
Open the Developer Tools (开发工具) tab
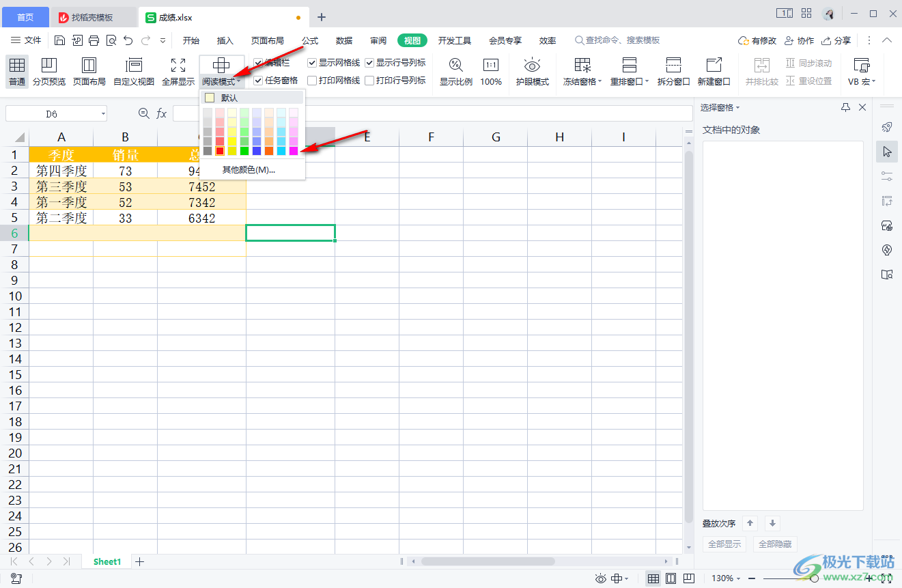click(455, 40)
